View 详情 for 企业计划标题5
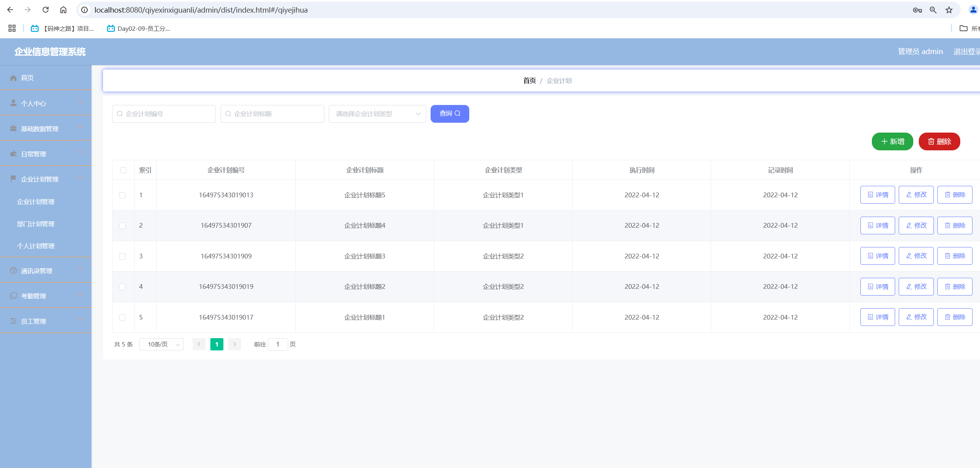 click(x=877, y=195)
